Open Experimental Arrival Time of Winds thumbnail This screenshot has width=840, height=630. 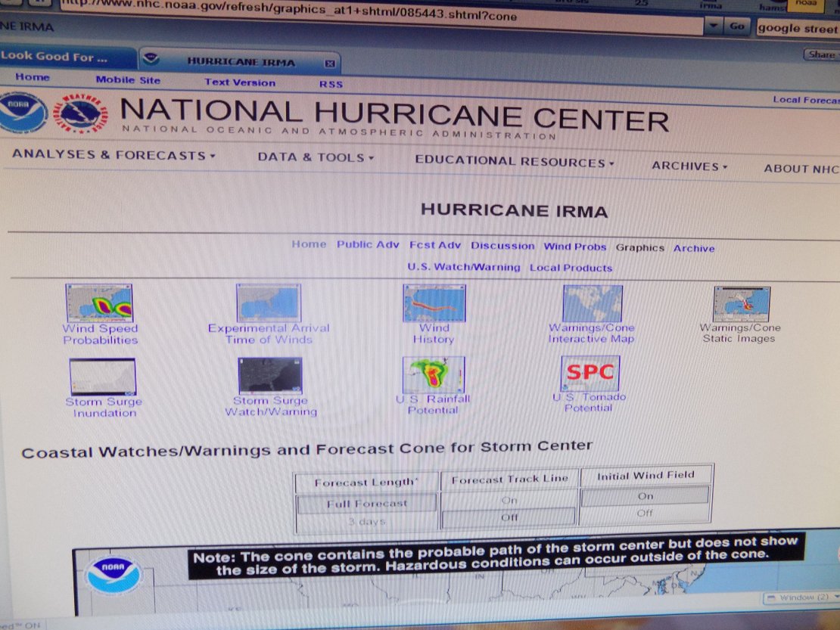[x=269, y=303]
